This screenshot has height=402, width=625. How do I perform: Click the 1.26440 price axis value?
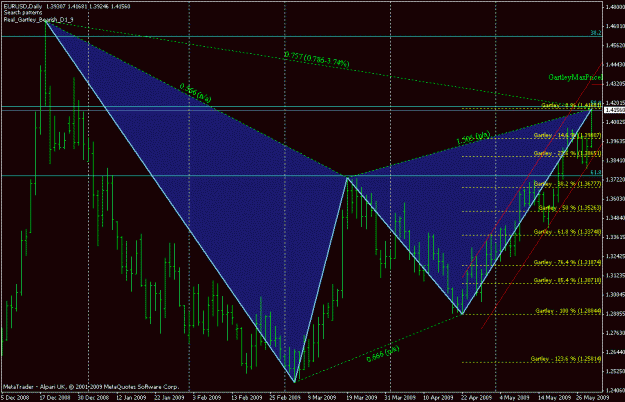(615, 352)
